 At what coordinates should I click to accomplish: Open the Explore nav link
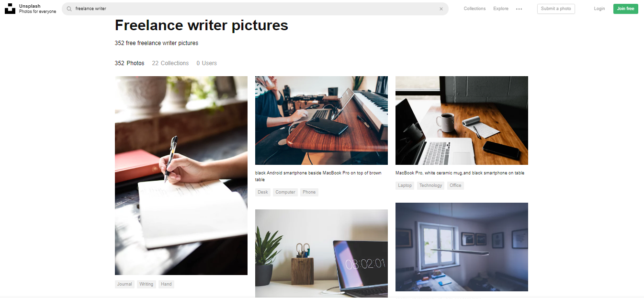(501, 9)
